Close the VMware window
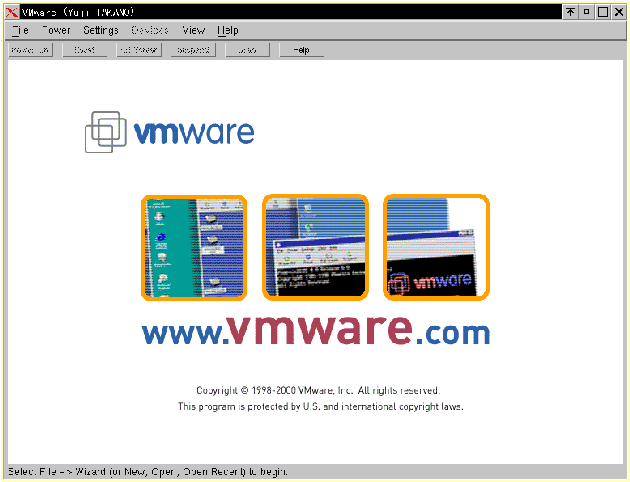The height and width of the screenshot is (482, 630). 619,12
